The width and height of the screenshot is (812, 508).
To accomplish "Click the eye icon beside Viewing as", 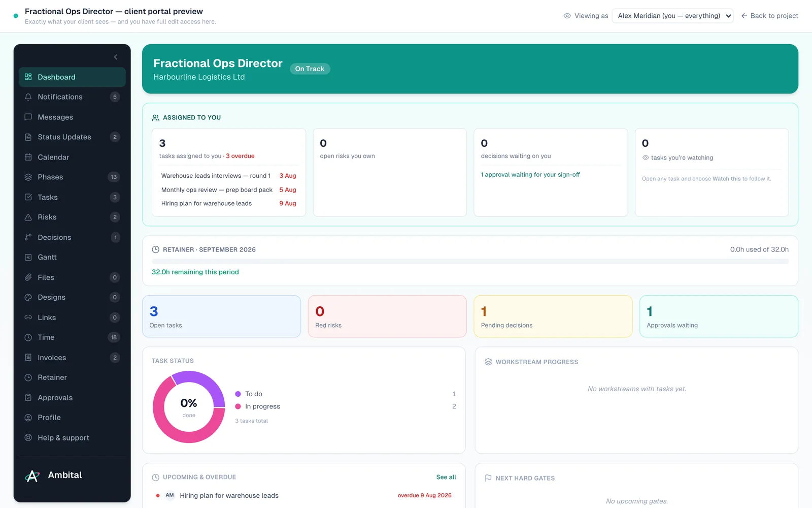I will tap(567, 16).
